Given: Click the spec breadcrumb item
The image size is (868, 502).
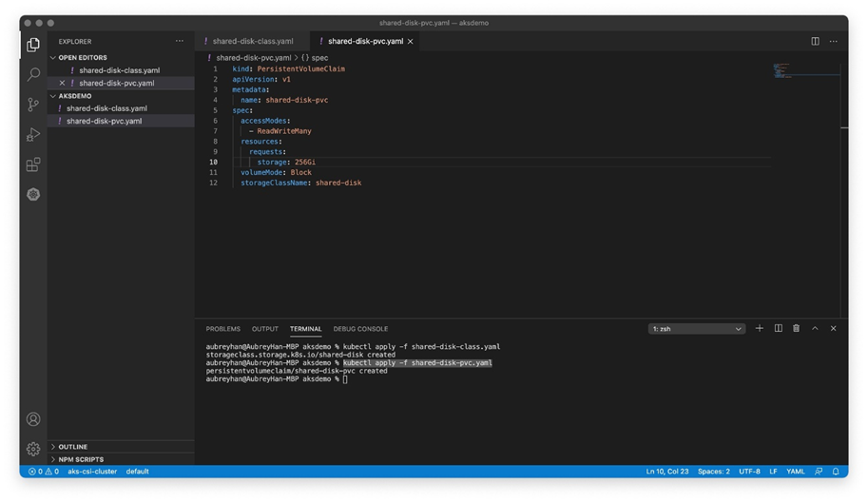Looking at the screenshot, I should click(x=315, y=58).
